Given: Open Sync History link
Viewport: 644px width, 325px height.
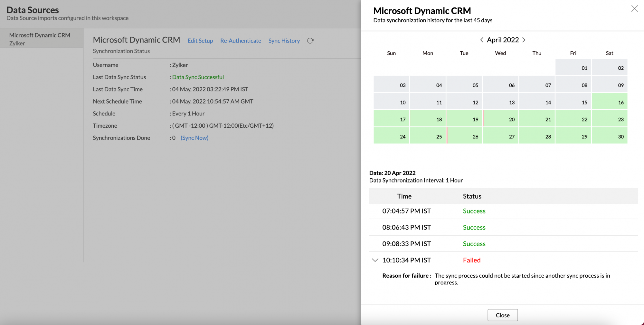Looking at the screenshot, I should [284, 41].
